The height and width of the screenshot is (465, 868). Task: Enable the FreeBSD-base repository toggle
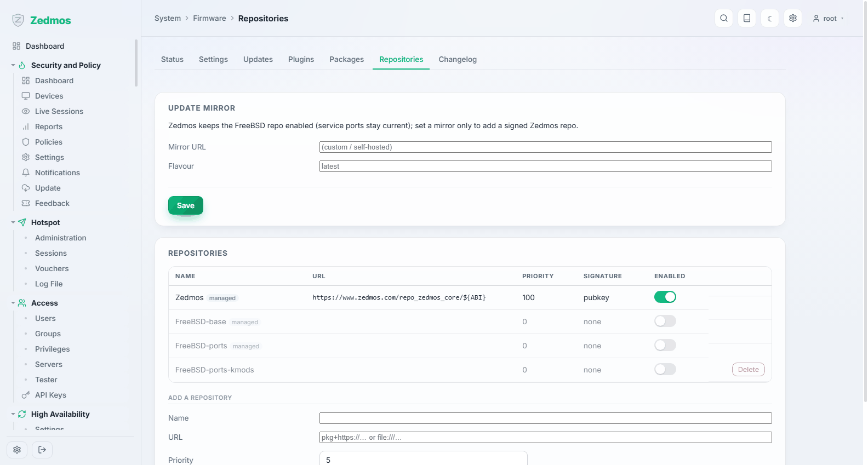[665, 321]
